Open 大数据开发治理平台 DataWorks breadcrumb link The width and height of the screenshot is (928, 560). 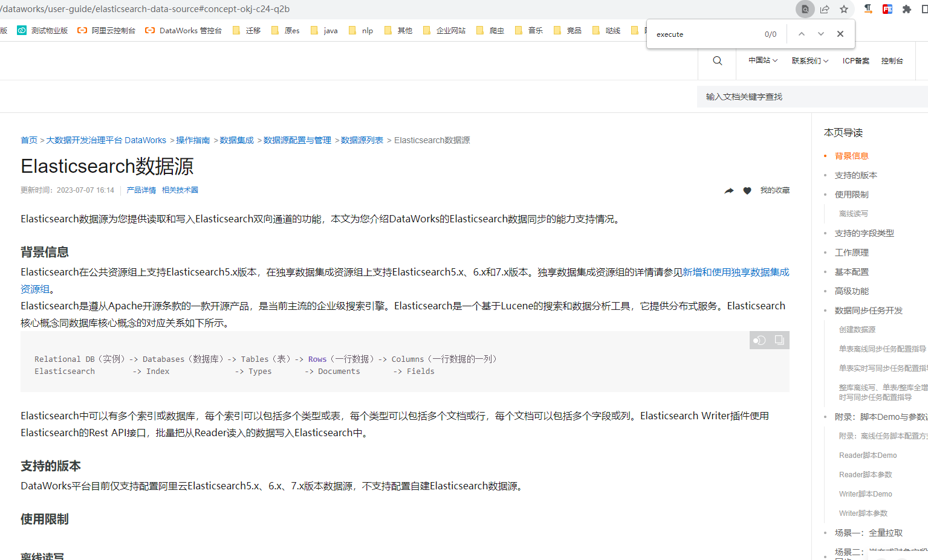click(x=106, y=140)
